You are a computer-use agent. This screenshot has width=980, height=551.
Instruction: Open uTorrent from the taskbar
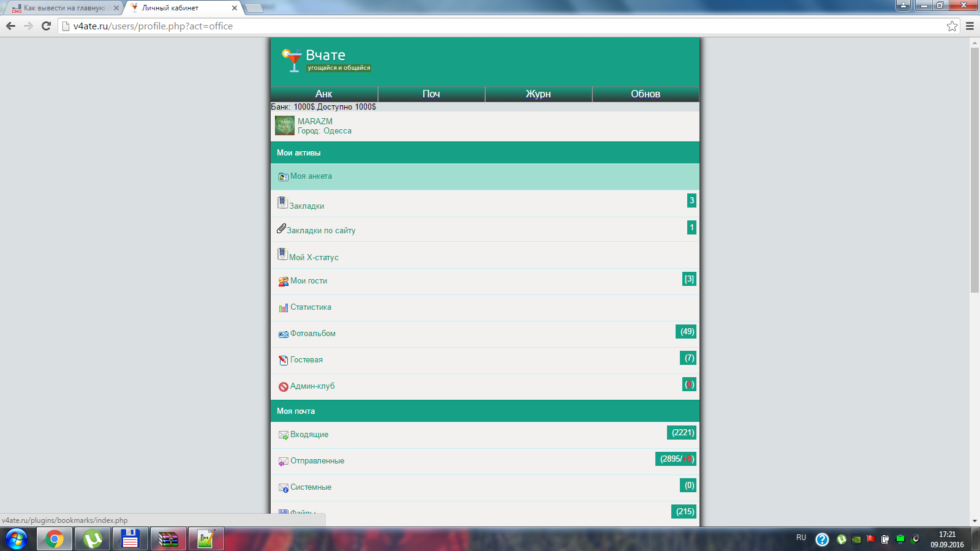point(92,539)
